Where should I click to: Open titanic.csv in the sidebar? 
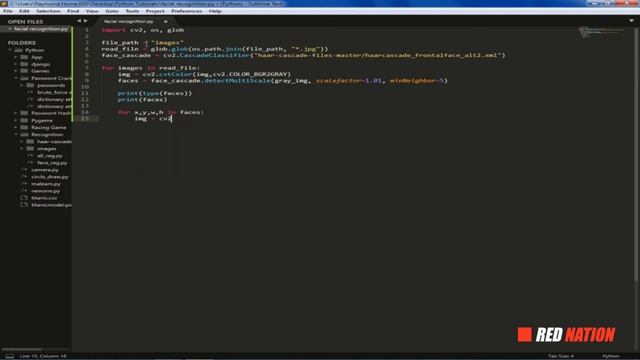coord(44,198)
